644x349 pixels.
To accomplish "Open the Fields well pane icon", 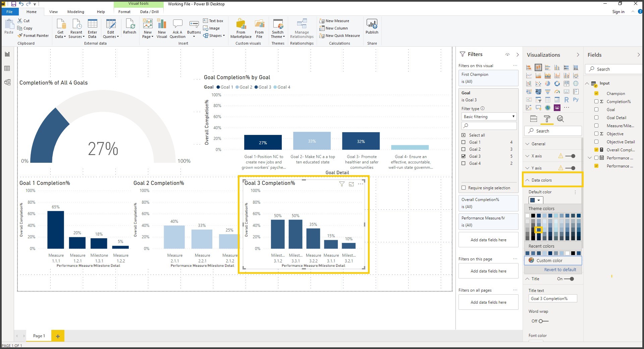I will [x=534, y=119].
